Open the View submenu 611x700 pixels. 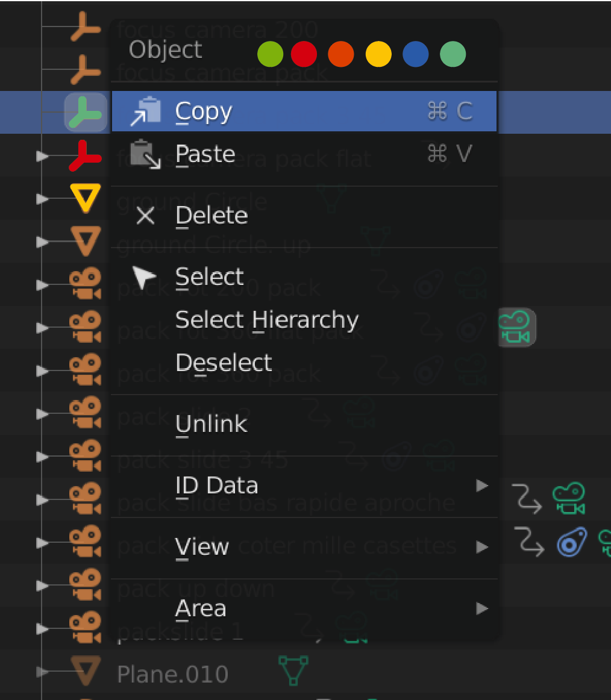tap(304, 547)
